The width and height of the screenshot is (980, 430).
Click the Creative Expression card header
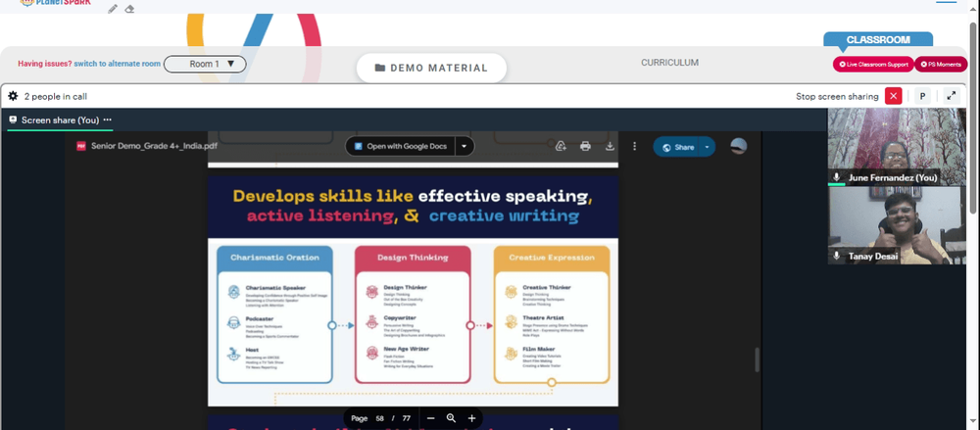click(551, 258)
